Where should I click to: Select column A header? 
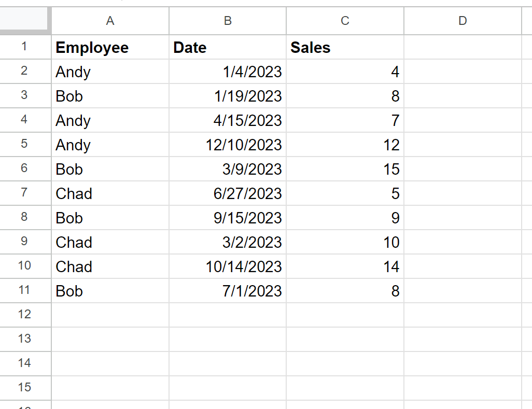pyautogui.click(x=110, y=21)
